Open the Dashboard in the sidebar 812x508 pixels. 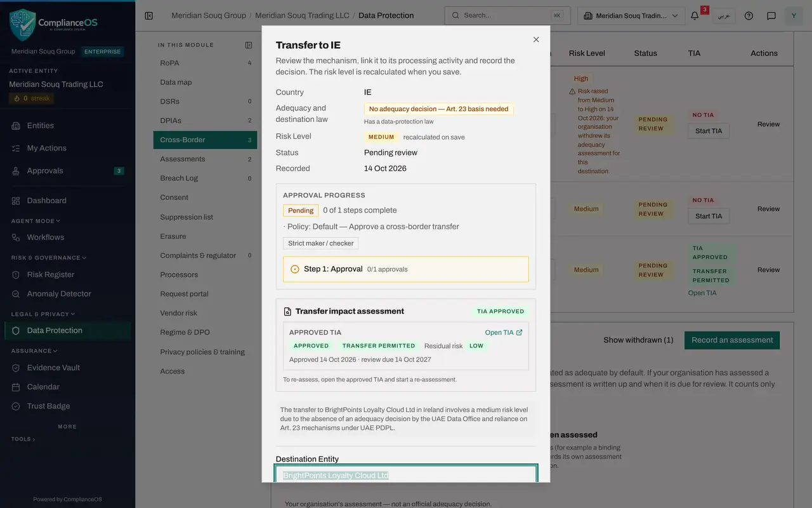click(x=67, y=201)
